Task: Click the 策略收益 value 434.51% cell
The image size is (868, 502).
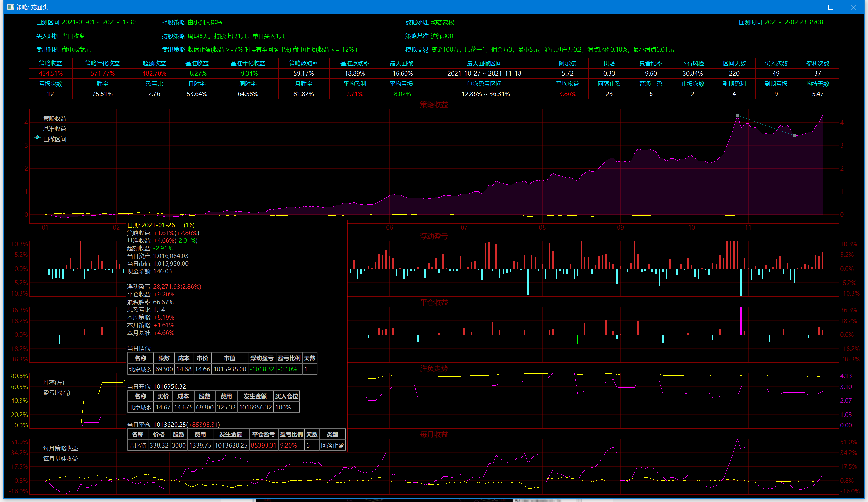Action: 51,73
